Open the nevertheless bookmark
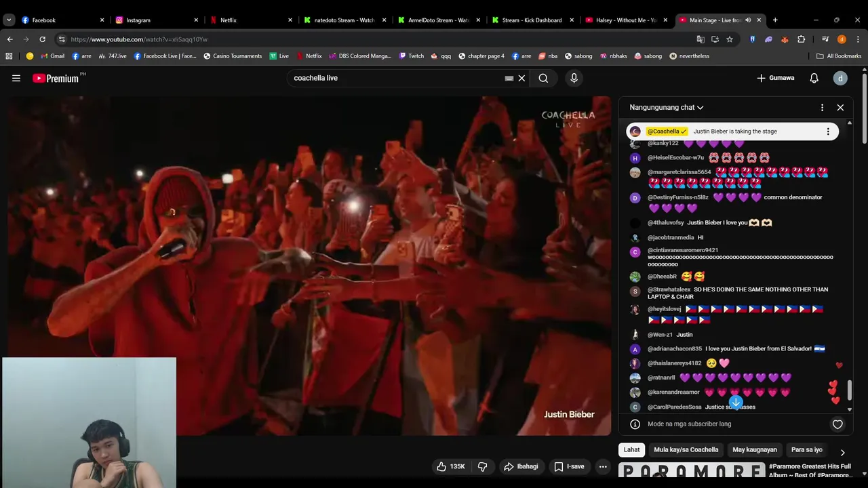Image resolution: width=868 pixels, height=488 pixels. [x=689, y=56]
